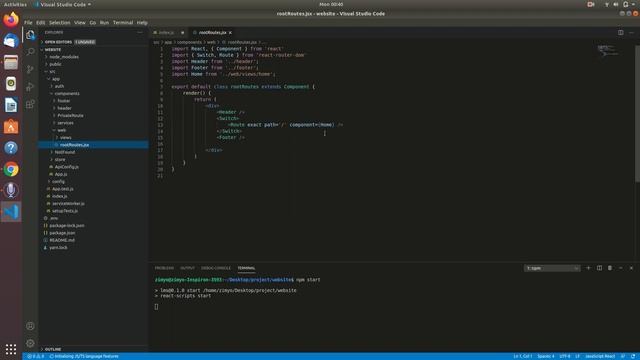The width and height of the screenshot is (640, 360).
Task: Open Files manager from the dock
Action: pos(11,62)
